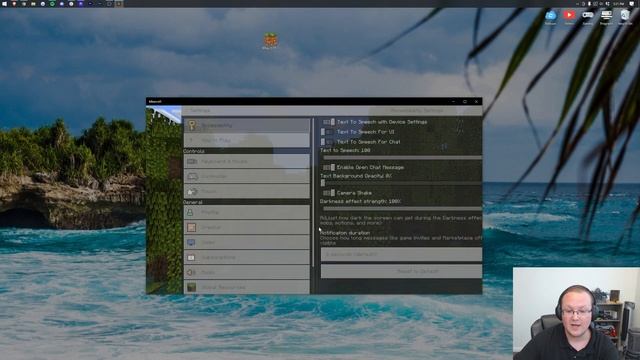Click the Reset to Default button
The height and width of the screenshot is (360, 640).
[401, 271]
